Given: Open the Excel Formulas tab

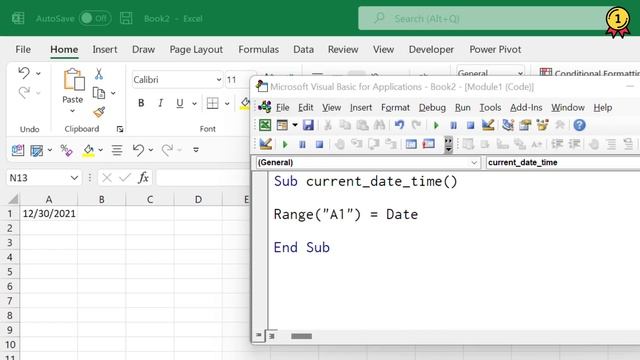Looking at the screenshot, I should pyautogui.click(x=258, y=49).
